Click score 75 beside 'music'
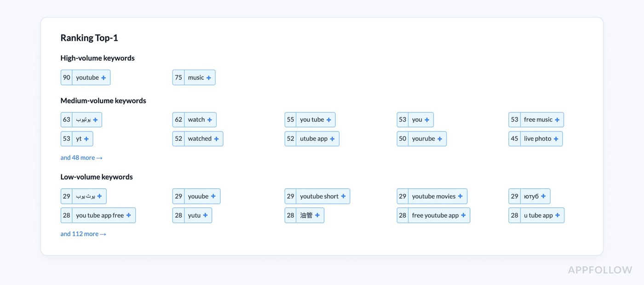The width and height of the screenshot is (644, 285). coord(178,78)
